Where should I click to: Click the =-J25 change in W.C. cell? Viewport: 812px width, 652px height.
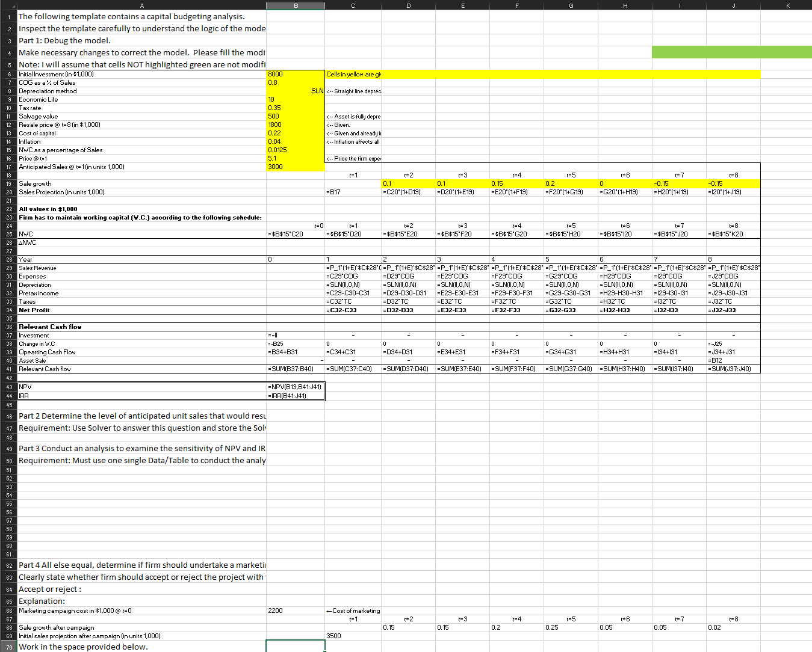[x=734, y=343]
